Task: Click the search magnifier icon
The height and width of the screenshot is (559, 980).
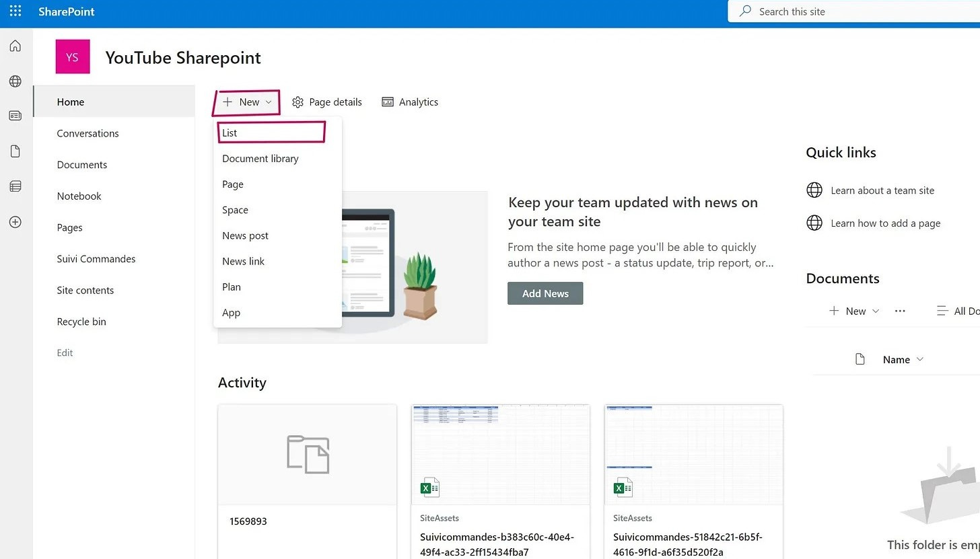Action: 745,11
